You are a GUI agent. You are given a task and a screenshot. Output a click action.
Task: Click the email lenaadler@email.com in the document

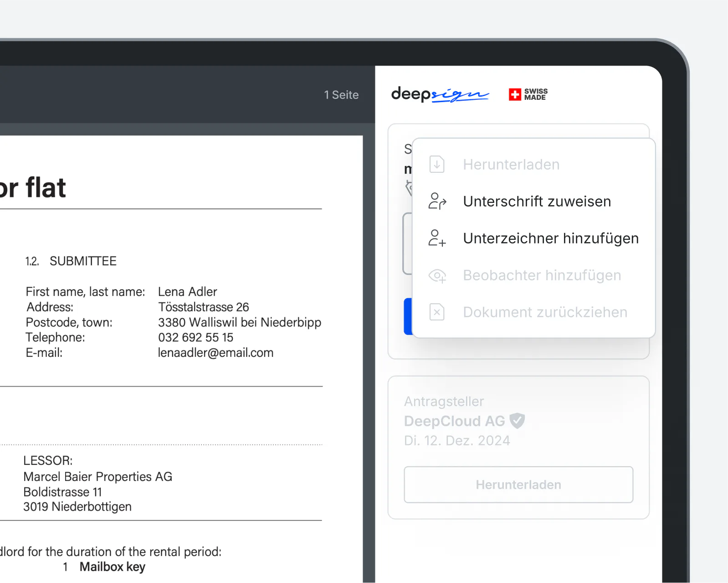tap(215, 353)
